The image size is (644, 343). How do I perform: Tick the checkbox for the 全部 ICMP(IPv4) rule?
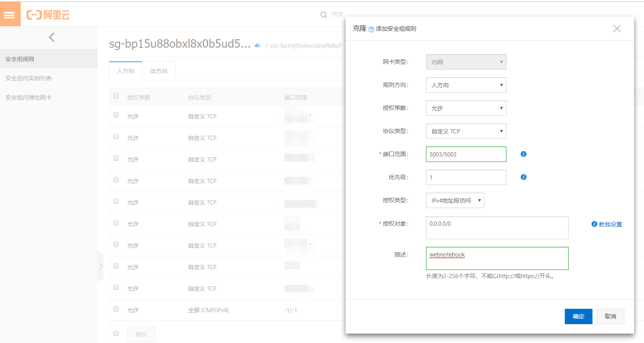(x=116, y=309)
